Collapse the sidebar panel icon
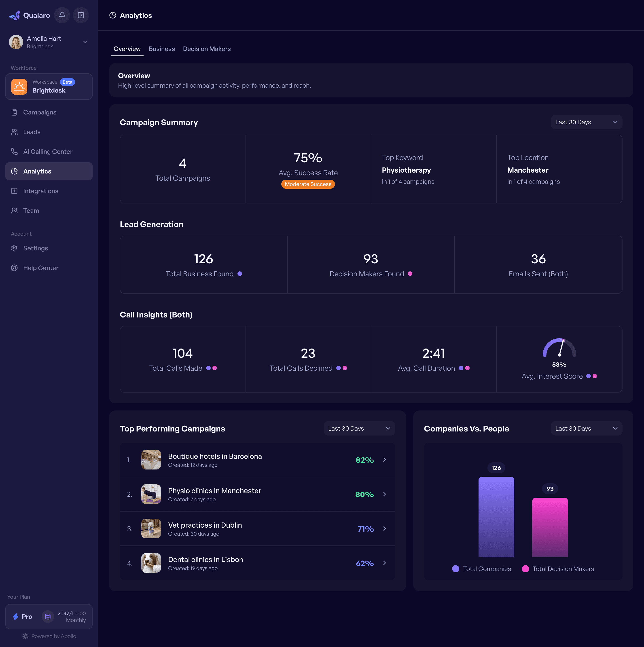The width and height of the screenshot is (644, 647). tap(81, 15)
